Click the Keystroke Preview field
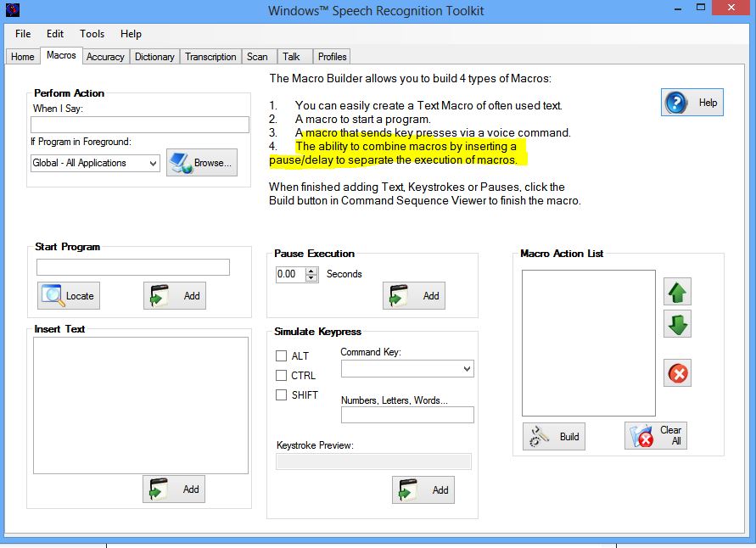756x548 pixels. pos(373,461)
